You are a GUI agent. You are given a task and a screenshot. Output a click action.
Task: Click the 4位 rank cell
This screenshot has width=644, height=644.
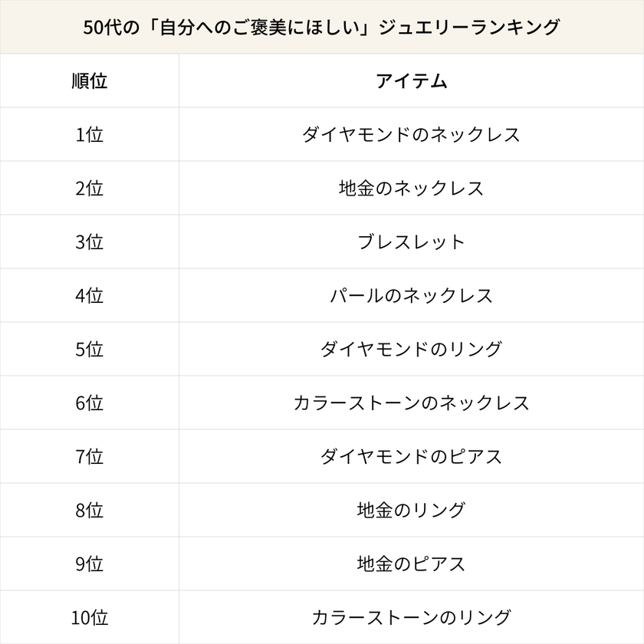pyautogui.click(x=89, y=296)
